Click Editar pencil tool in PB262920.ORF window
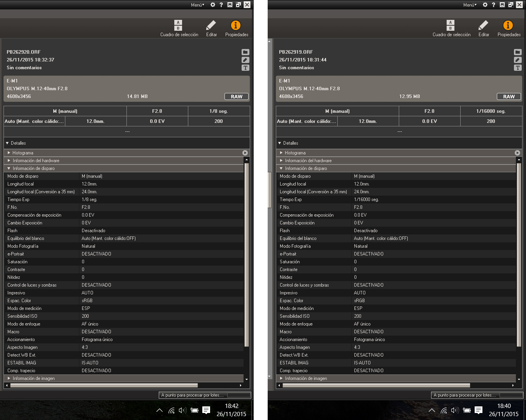The height and width of the screenshot is (420, 526). (211, 28)
